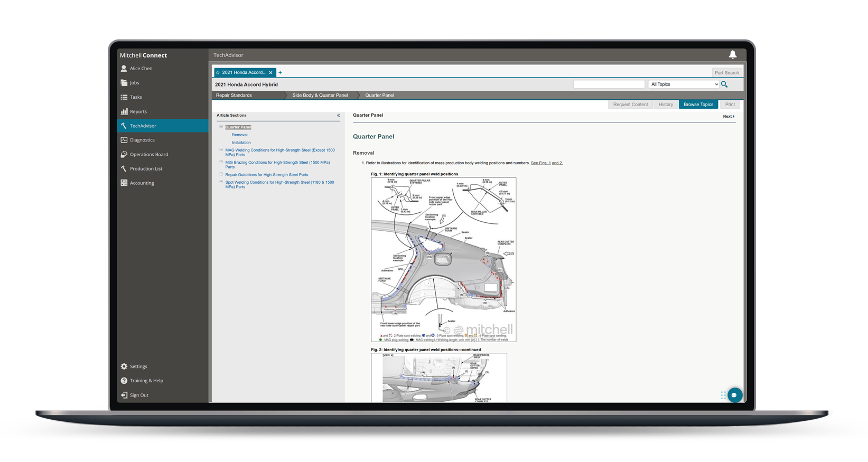
Task: Select the History tab
Action: (x=665, y=105)
